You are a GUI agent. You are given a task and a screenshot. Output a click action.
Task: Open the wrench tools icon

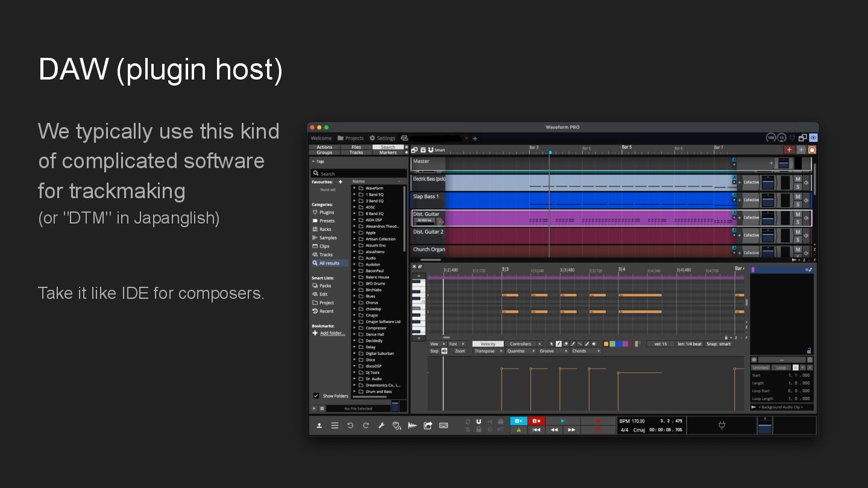[381, 425]
